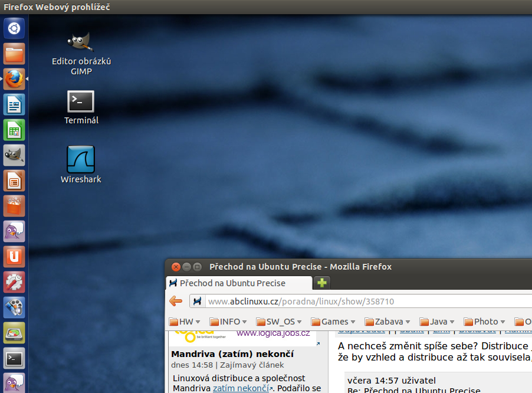Expand the Zabava bookmarks folder
The width and height of the screenshot is (532, 393).
coord(387,322)
